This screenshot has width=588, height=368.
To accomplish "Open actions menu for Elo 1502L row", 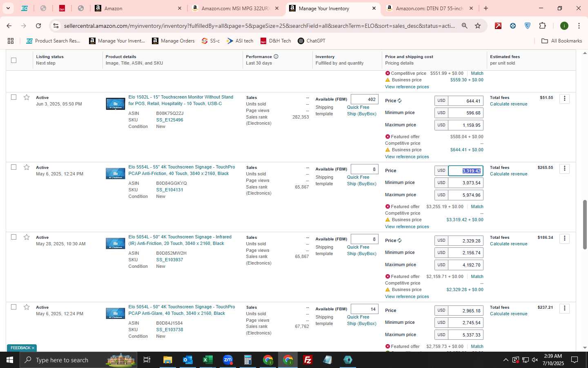I will click(x=564, y=99).
